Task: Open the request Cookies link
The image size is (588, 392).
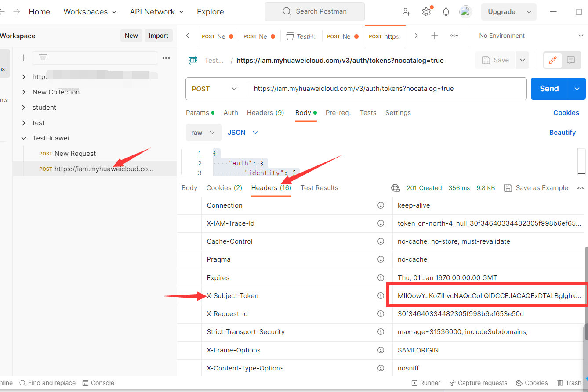Action: pyautogui.click(x=566, y=113)
